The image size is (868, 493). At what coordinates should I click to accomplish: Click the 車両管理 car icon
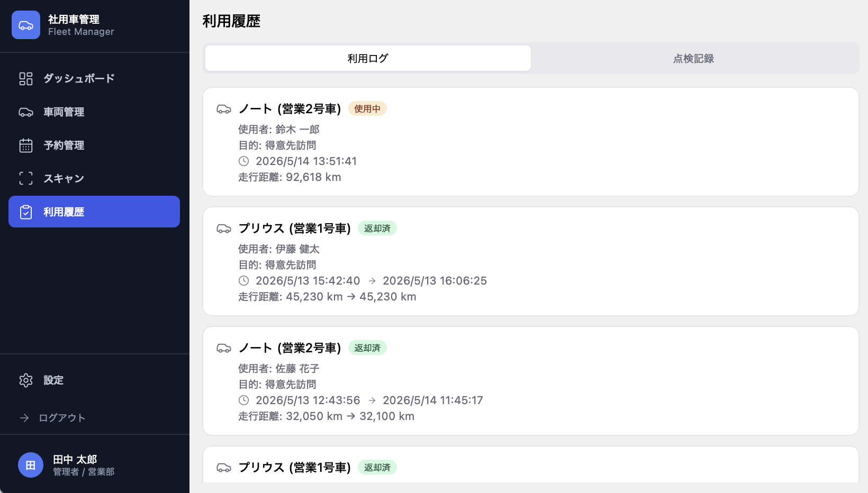[26, 112]
